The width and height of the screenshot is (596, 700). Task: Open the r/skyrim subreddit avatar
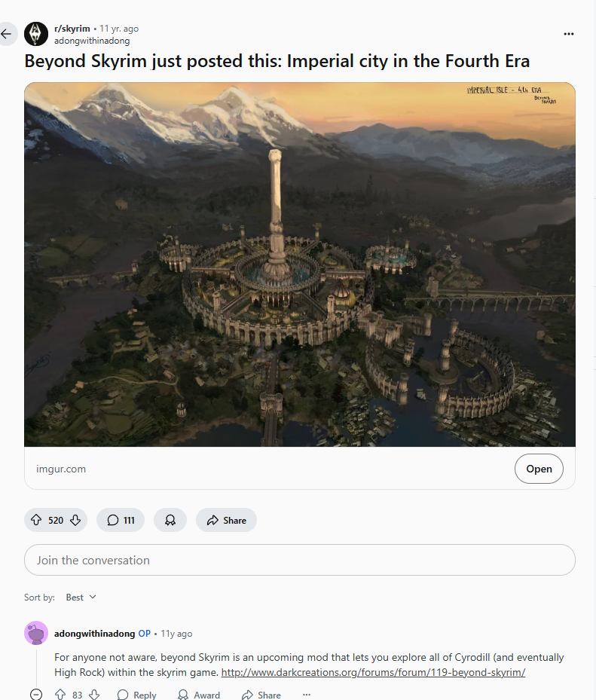pyautogui.click(x=36, y=34)
